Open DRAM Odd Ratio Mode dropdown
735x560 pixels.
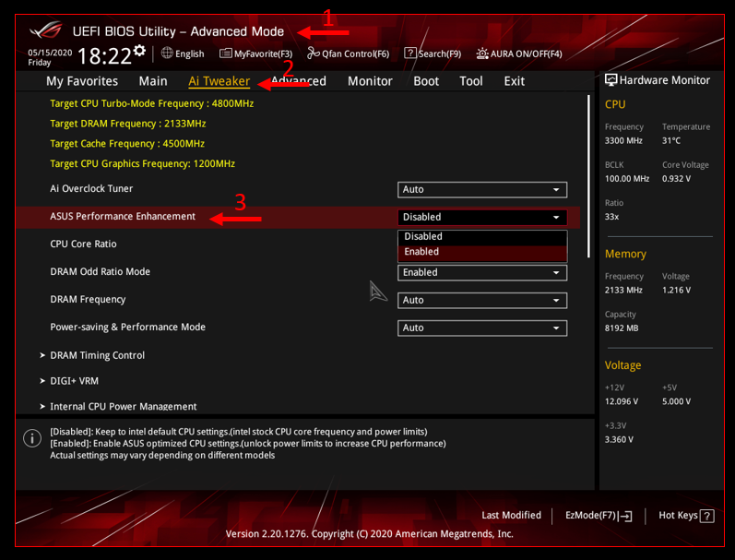(482, 272)
